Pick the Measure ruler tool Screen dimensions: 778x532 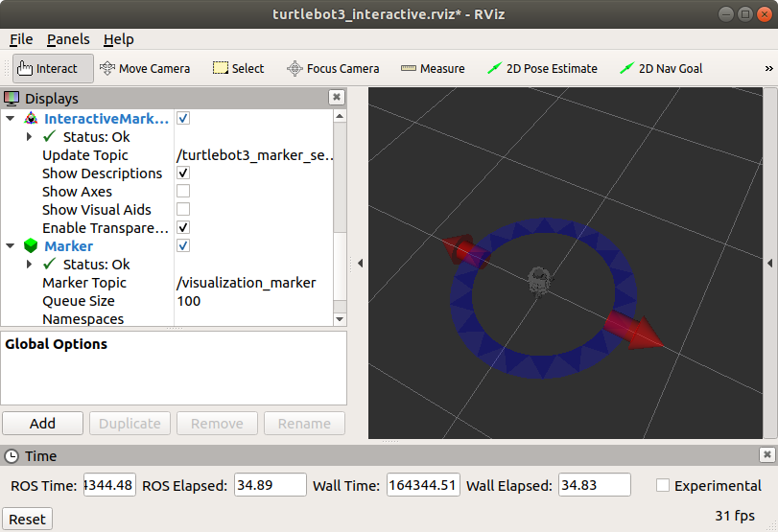(x=433, y=68)
